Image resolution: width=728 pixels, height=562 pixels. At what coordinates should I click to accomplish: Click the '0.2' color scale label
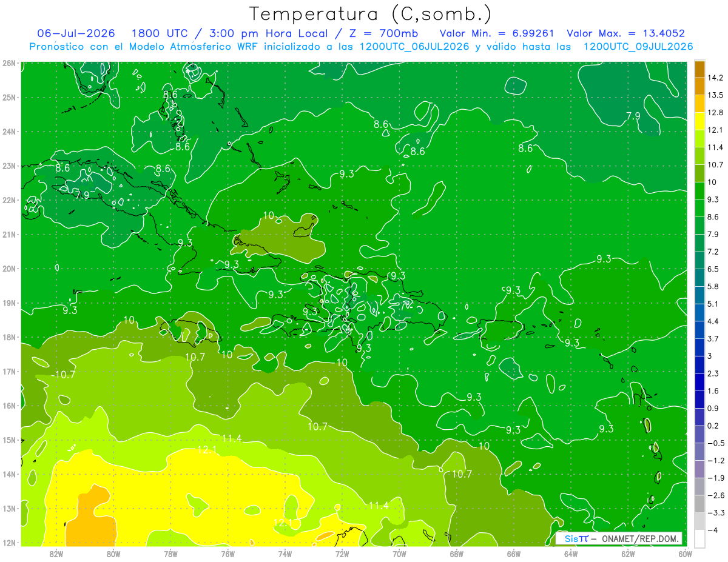713,426
